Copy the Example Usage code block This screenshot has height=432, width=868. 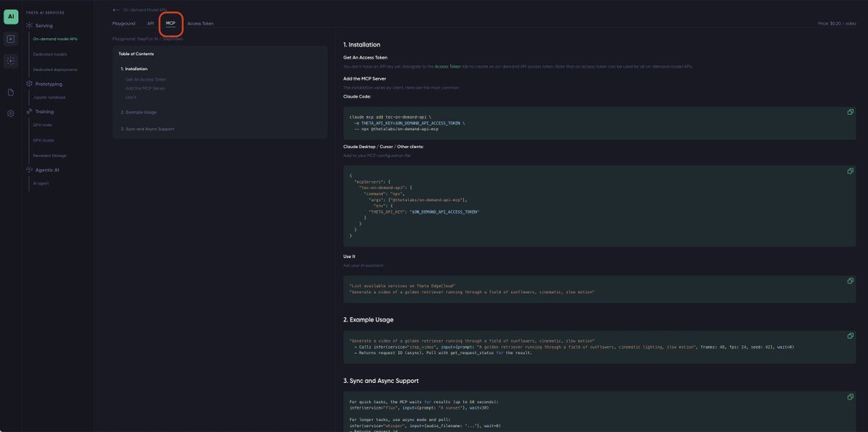click(851, 336)
